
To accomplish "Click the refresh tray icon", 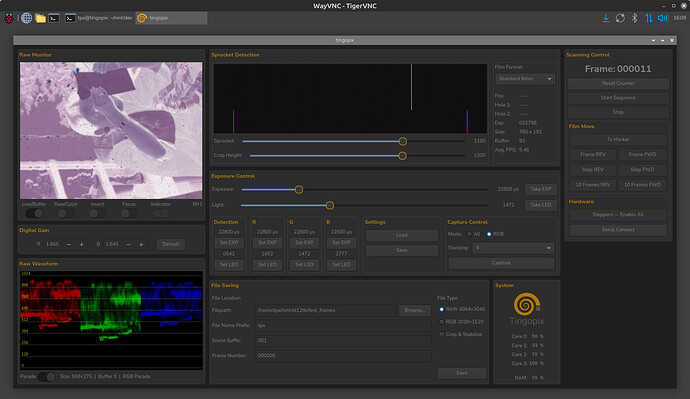I will click(620, 18).
